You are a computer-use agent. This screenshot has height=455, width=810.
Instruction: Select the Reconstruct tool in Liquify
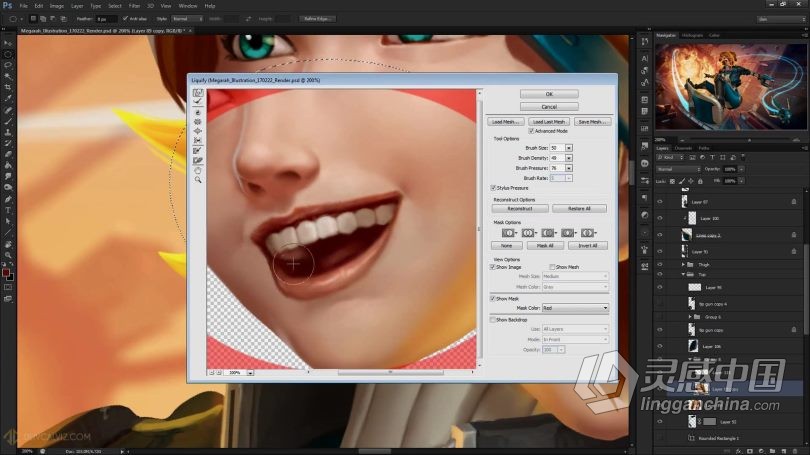[198, 102]
